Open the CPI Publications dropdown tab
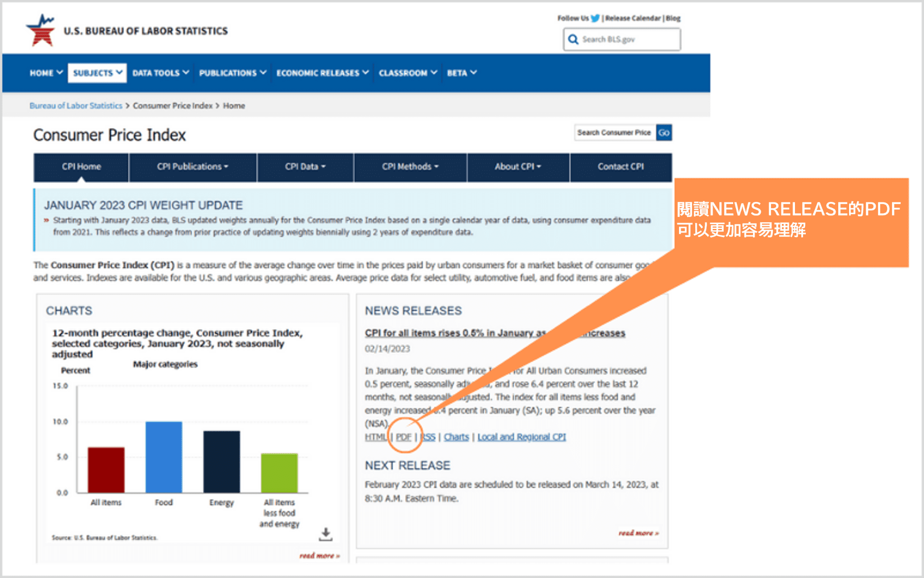 pos(193,167)
